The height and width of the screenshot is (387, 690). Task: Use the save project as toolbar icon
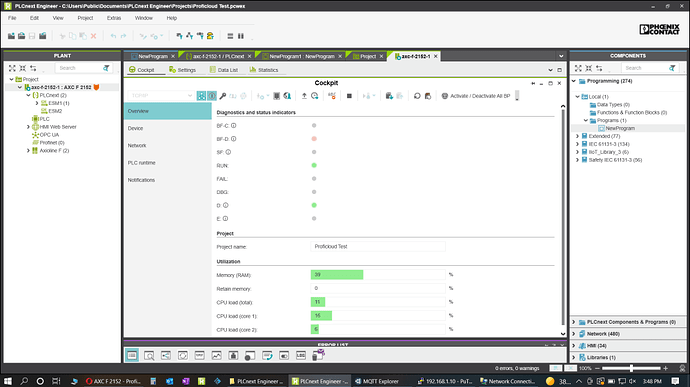(x=43, y=36)
